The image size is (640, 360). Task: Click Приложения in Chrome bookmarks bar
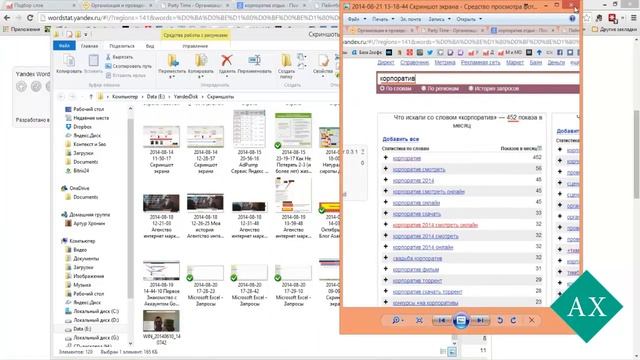coord(22,29)
